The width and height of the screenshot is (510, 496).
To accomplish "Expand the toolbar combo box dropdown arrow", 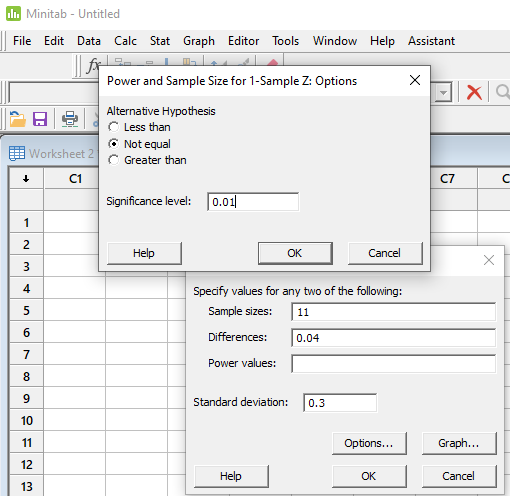I will (x=443, y=92).
